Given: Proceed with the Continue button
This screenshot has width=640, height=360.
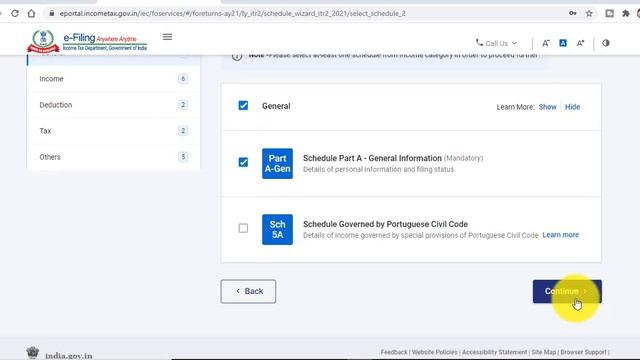Looking at the screenshot, I should coord(567,291).
